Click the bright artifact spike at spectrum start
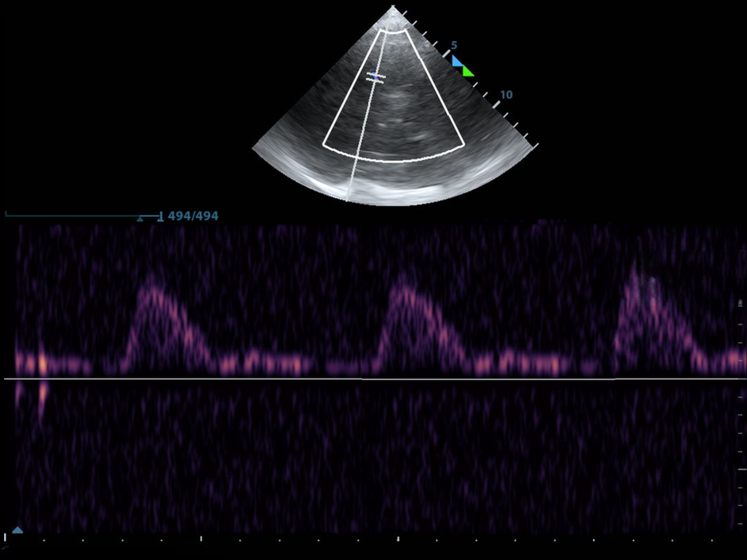The height and width of the screenshot is (560, 747). (x=42, y=375)
